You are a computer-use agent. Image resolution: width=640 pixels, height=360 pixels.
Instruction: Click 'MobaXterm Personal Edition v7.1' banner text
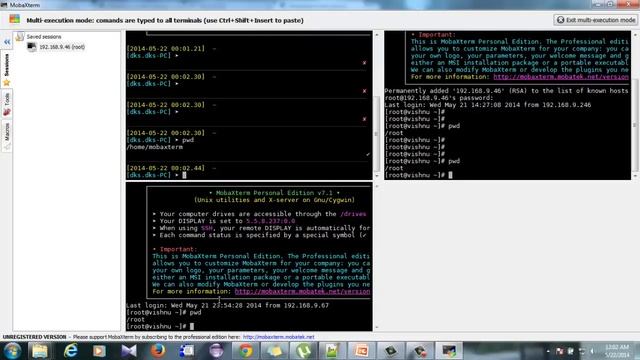click(274, 193)
